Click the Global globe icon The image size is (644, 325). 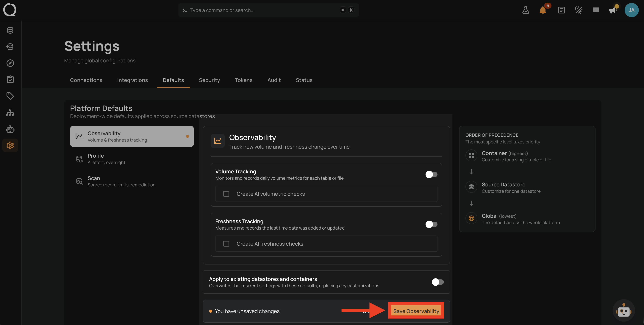[x=471, y=218]
